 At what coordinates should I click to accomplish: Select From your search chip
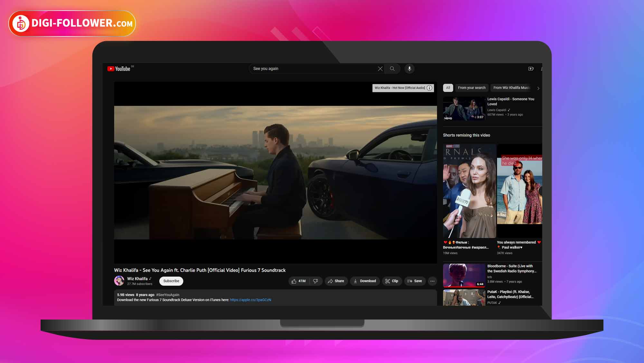point(471,88)
